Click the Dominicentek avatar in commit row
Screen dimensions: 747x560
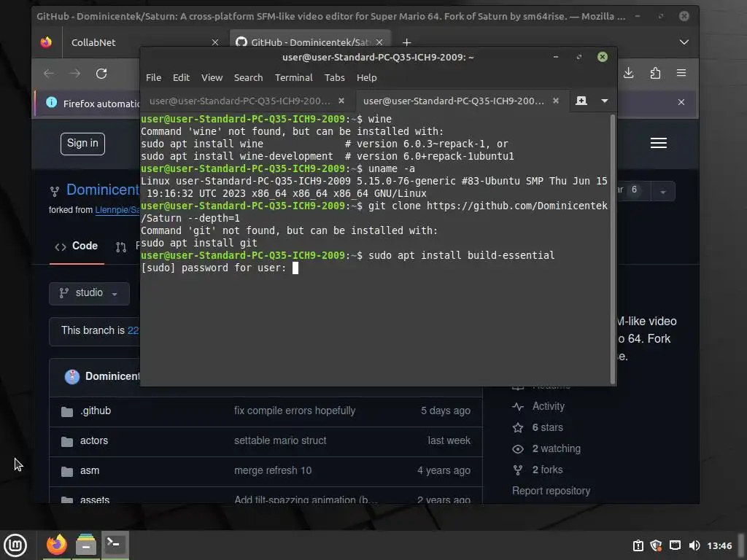click(x=72, y=377)
